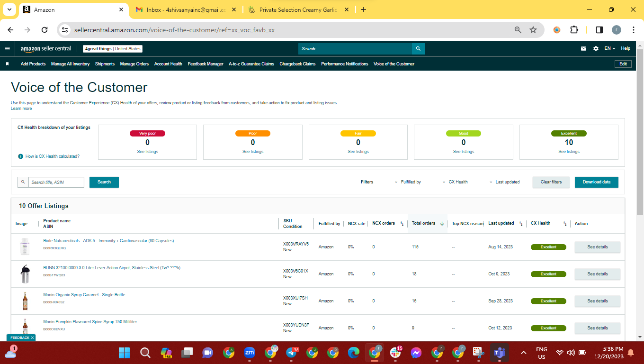Click the zoom magnifier icon in the address bar
This screenshot has height=364, width=644.
[x=518, y=29]
